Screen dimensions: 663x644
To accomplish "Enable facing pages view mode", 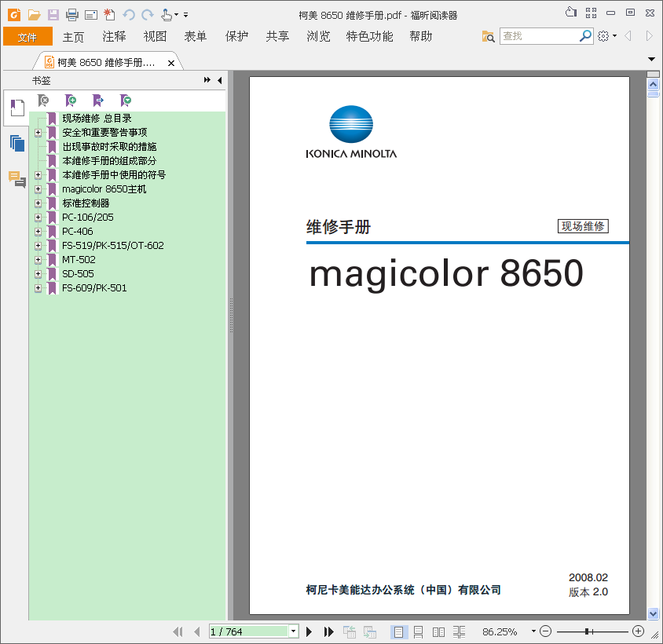I will 438,632.
